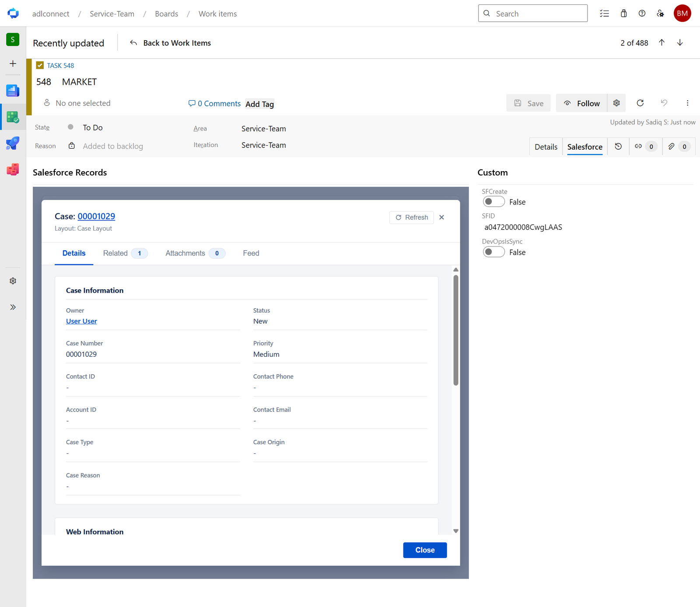Viewport: 700px width, 607px height.
Task: Refresh the work item with circular arrow
Action: pyautogui.click(x=640, y=103)
